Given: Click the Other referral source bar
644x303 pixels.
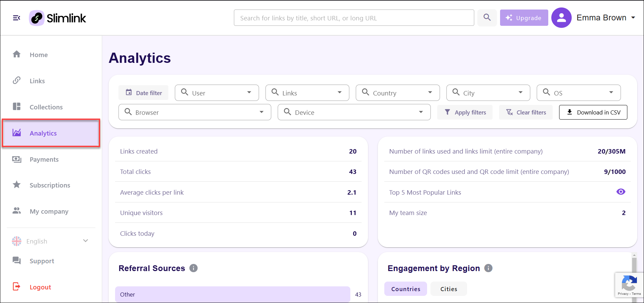Looking at the screenshot, I should pyautogui.click(x=233, y=294).
